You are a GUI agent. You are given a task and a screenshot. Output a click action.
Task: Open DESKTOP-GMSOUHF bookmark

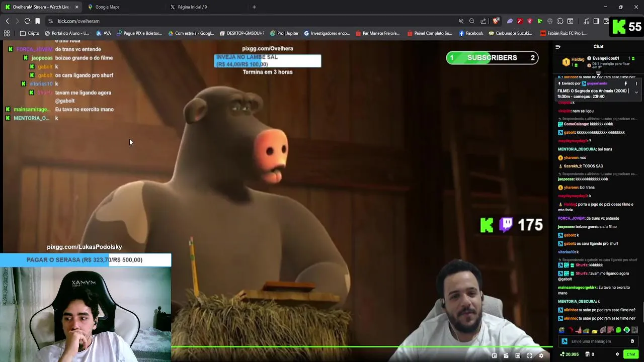pos(242,33)
